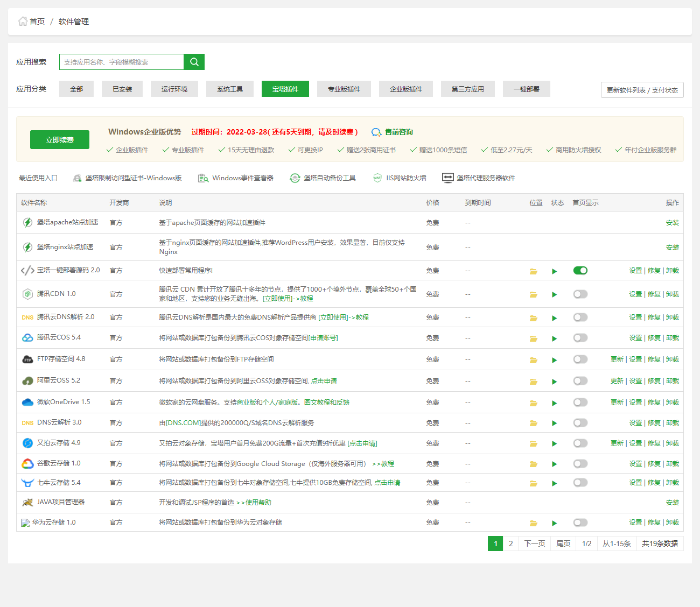Open Windows事件查看器 shortcut
700x607 pixels.
[236, 178]
